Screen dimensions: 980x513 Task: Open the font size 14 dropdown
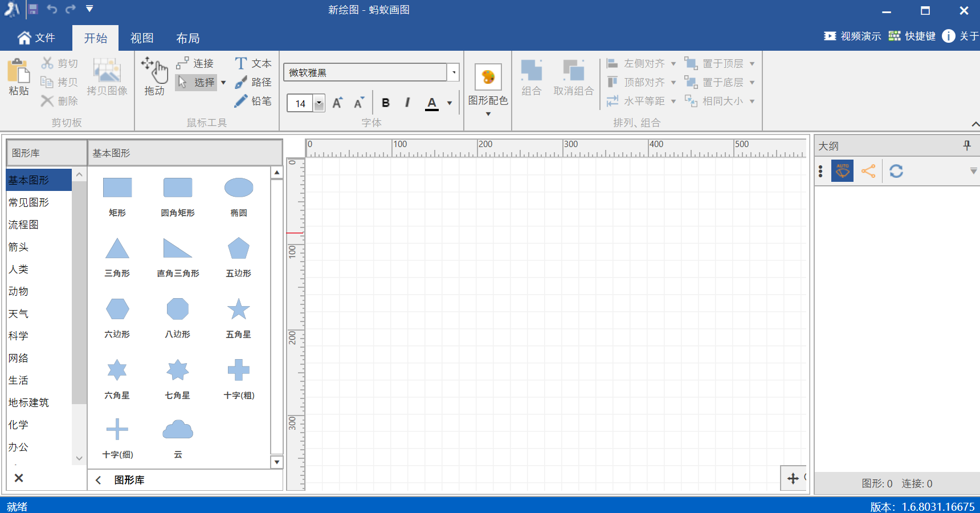(x=319, y=103)
